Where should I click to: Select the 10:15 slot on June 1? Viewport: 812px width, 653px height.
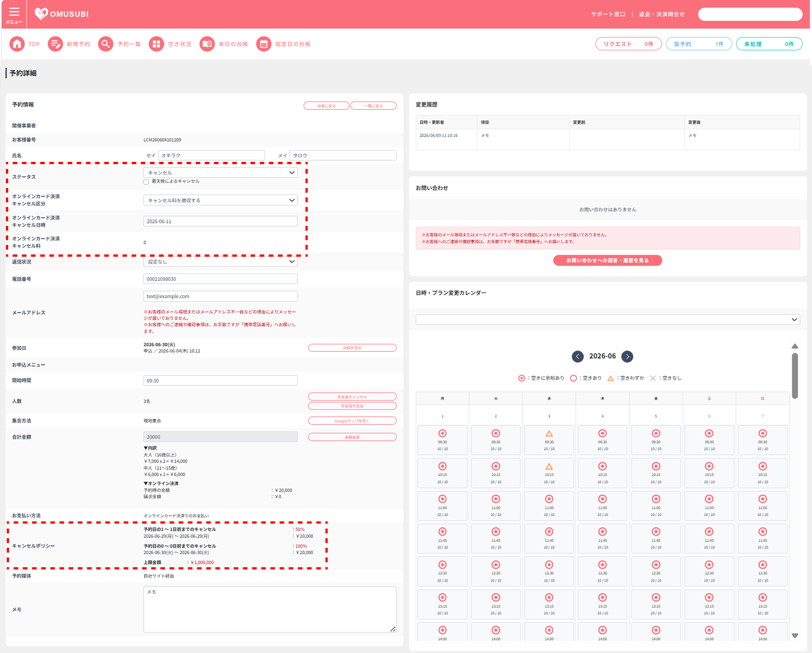tap(442, 473)
